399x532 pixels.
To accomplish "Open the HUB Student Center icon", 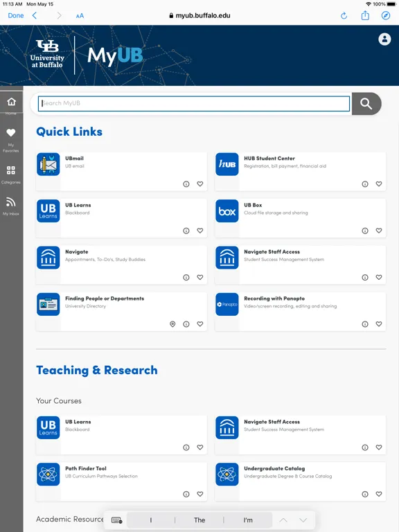I will tap(227, 164).
